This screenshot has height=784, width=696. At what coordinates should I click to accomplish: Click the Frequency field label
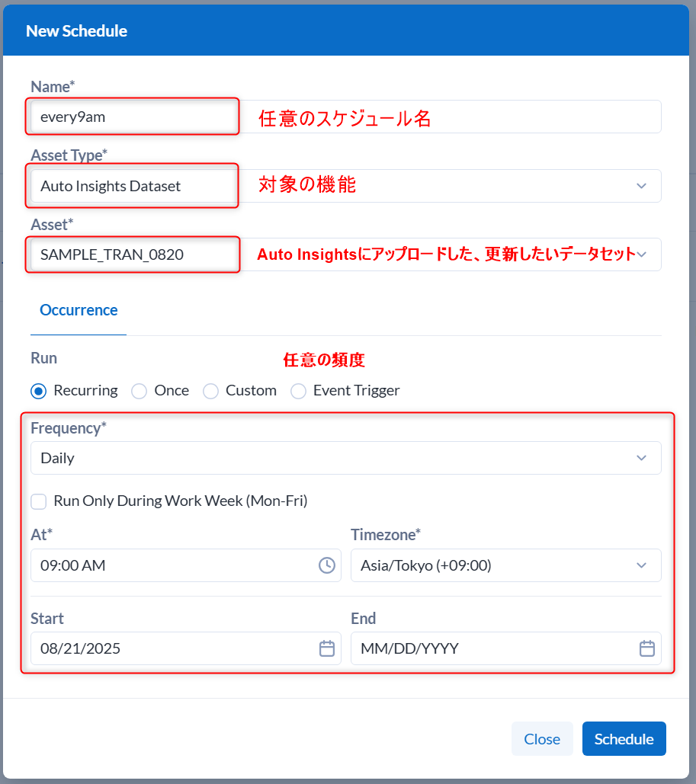(x=69, y=428)
